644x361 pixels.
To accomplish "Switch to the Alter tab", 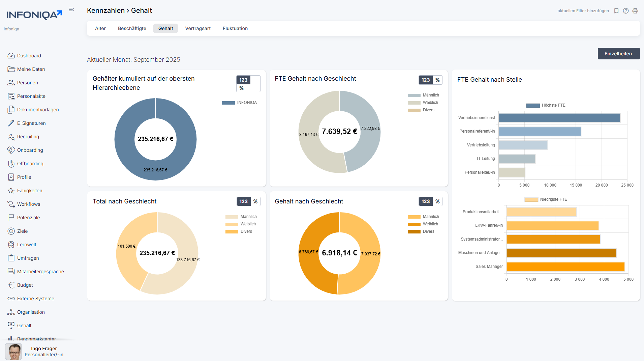I will pos(100,28).
